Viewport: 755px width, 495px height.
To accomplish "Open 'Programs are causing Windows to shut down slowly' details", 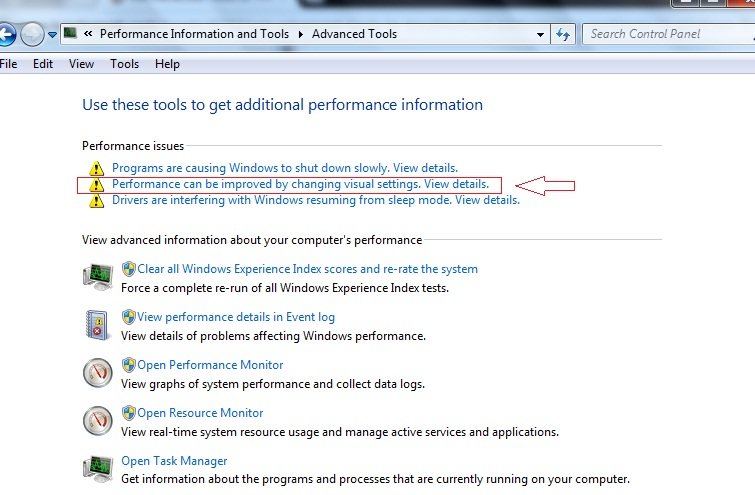I will click(284, 168).
